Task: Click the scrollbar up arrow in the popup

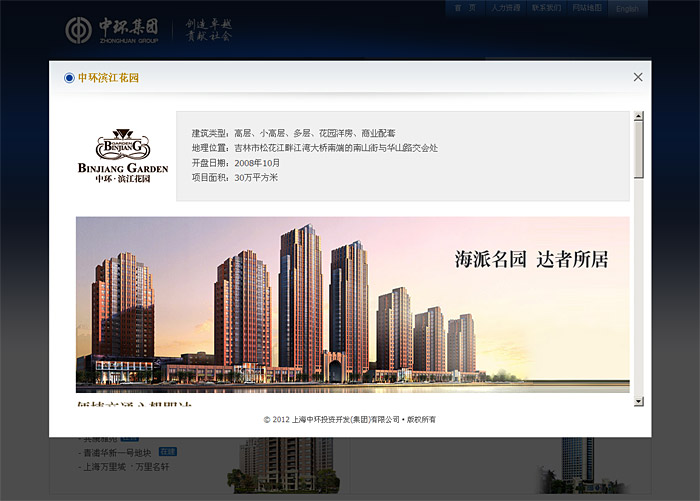Action: [638, 116]
